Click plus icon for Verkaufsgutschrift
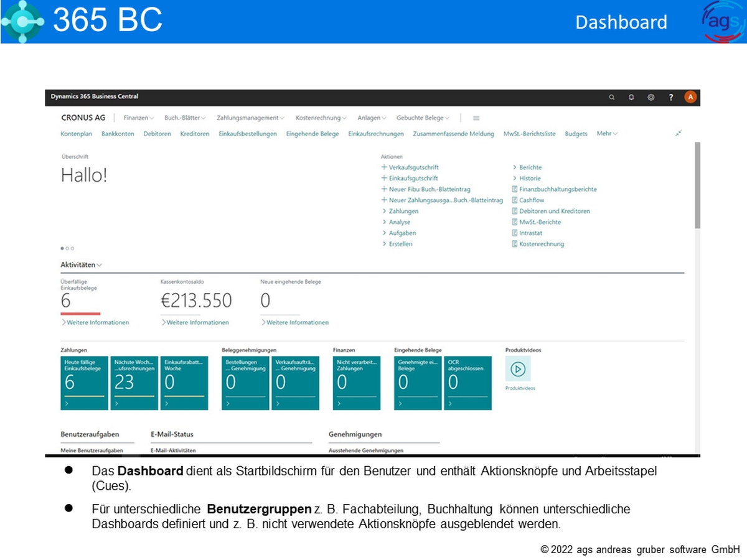This screenshot has height=560, width=747. 384,167
